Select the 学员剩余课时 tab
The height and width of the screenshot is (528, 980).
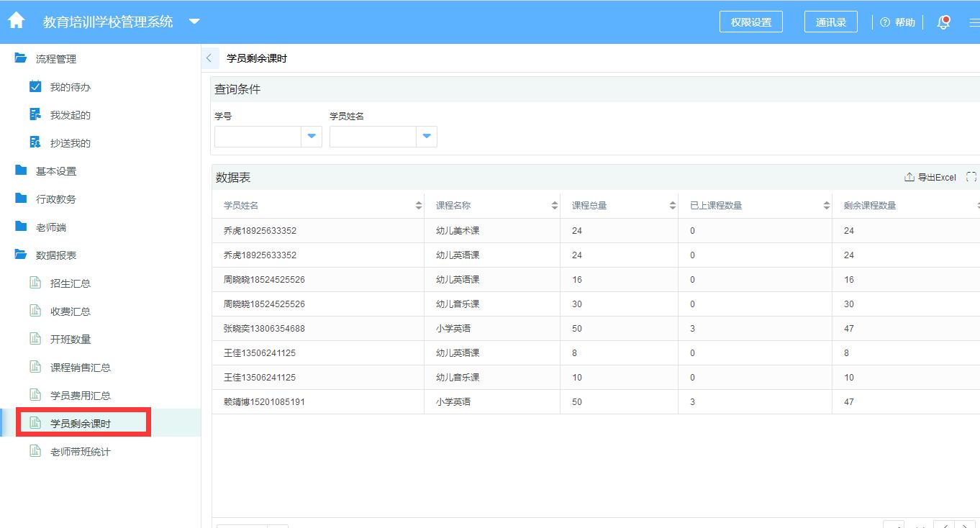[257, 58]
